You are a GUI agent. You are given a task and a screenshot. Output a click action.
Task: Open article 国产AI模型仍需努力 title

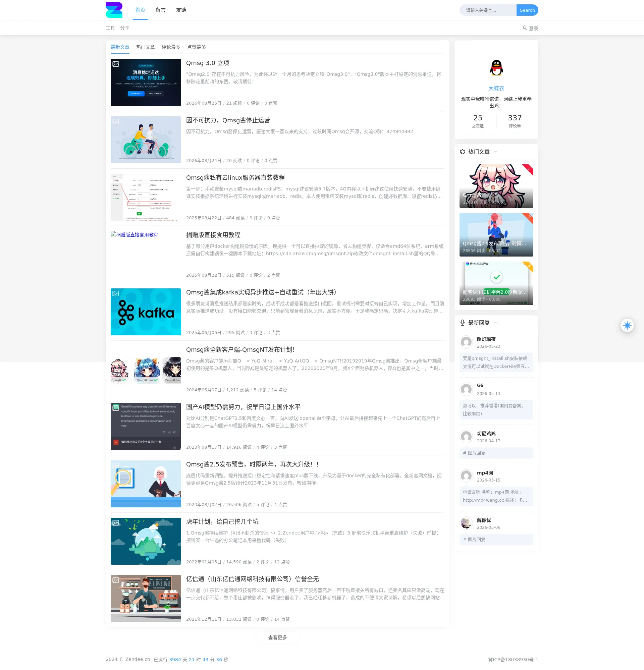click(244, 407)
